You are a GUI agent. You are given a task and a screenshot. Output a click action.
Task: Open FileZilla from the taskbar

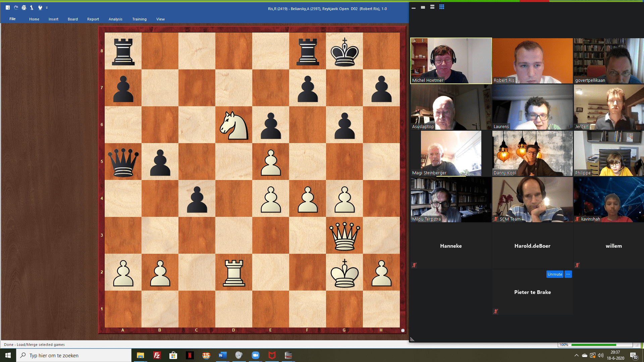click(x=157, y=355)
